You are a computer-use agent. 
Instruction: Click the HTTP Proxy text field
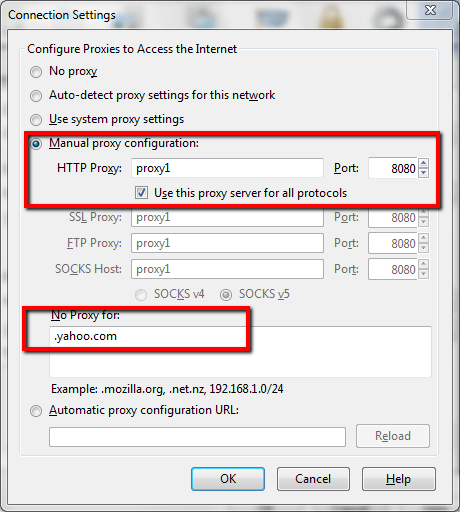click(x=227, y=168)
